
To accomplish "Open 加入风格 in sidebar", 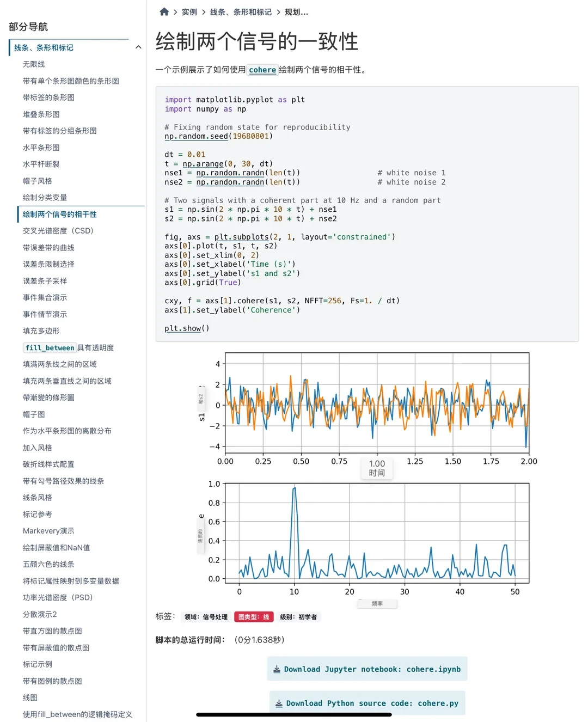I will (38, 448).
